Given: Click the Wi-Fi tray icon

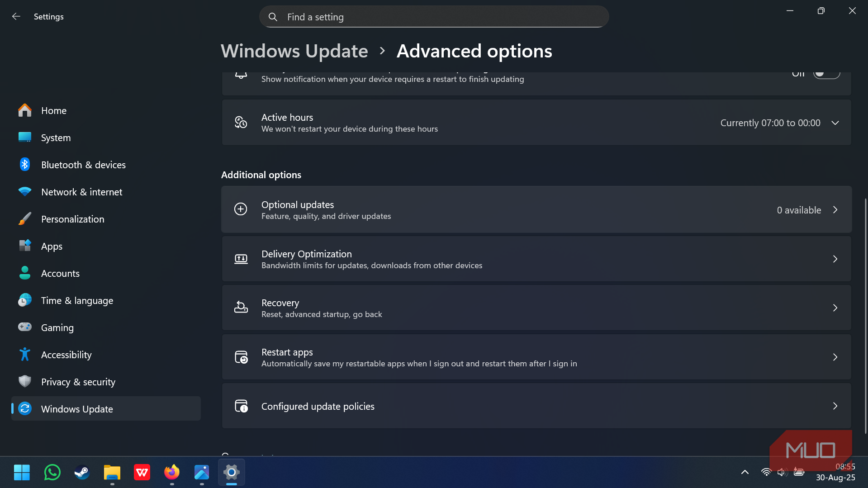Looking at the screenshot, I should point(766,472).
